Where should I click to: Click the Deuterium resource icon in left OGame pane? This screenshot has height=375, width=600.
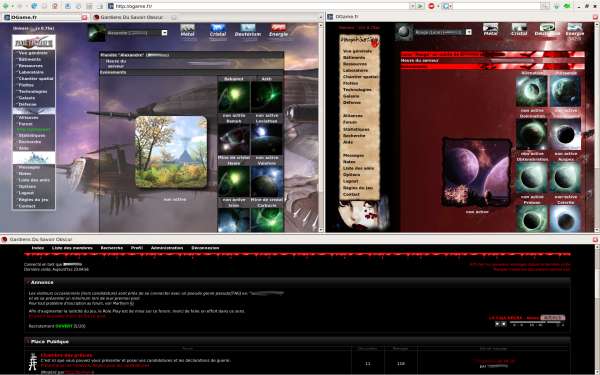(x=248, y=28)
